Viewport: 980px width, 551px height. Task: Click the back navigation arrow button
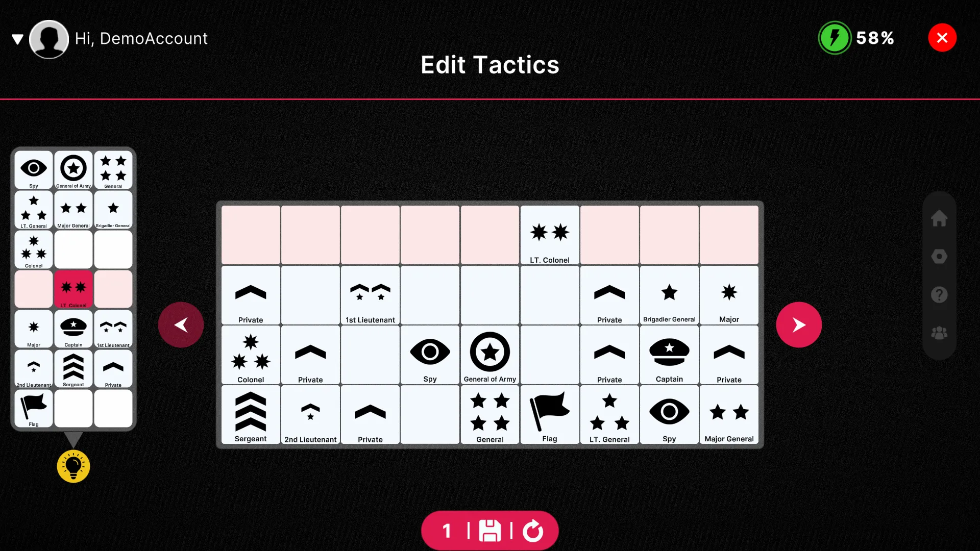[x=181, y=325]
